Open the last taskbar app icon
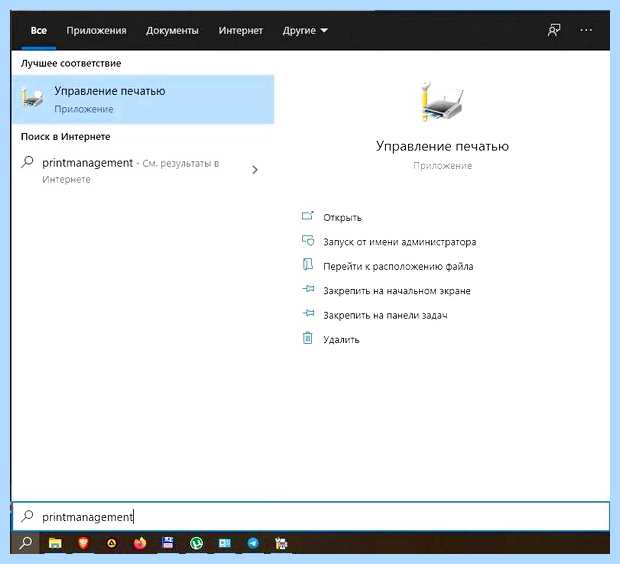 pyautogui.click(x=281, y=543)
